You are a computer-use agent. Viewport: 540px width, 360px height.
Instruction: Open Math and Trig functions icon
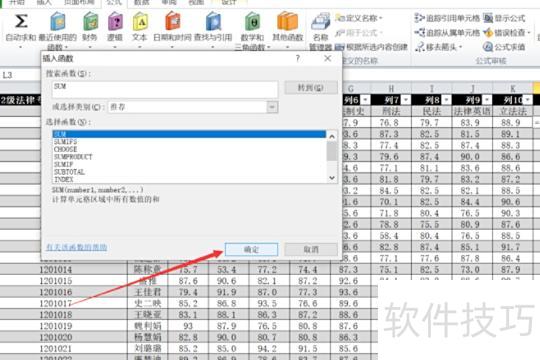coord(252,22)
